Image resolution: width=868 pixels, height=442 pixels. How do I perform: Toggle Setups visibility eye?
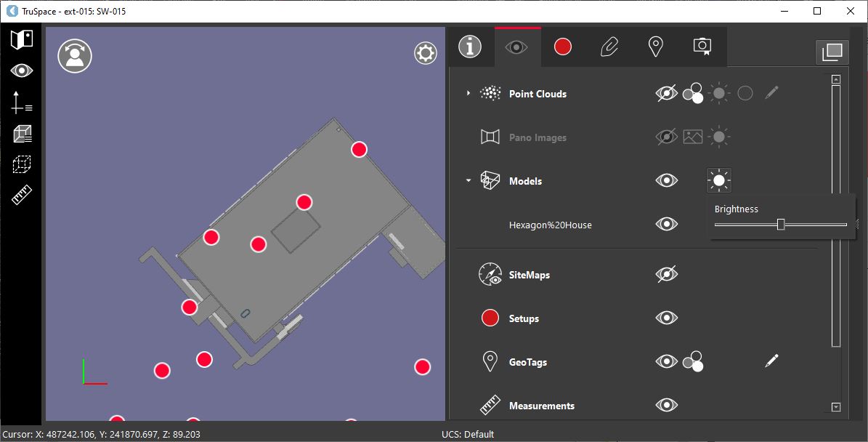(666, 318)
